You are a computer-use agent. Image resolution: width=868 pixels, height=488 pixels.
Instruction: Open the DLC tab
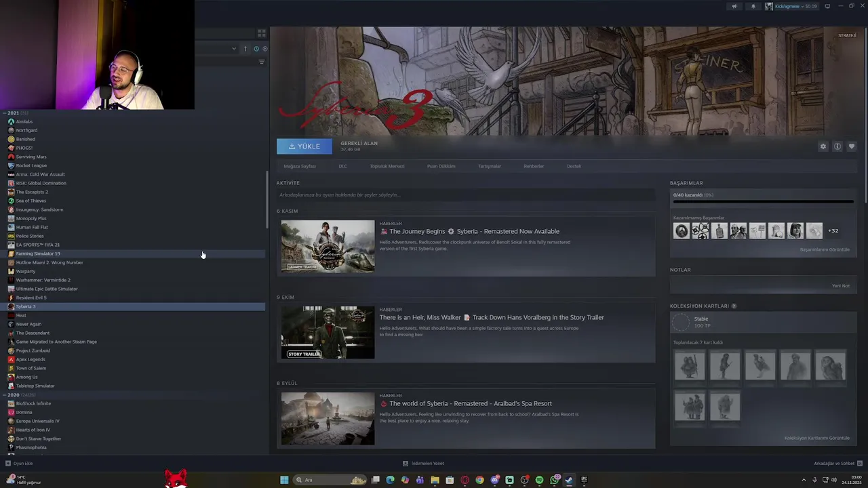[x=342, y=166]
